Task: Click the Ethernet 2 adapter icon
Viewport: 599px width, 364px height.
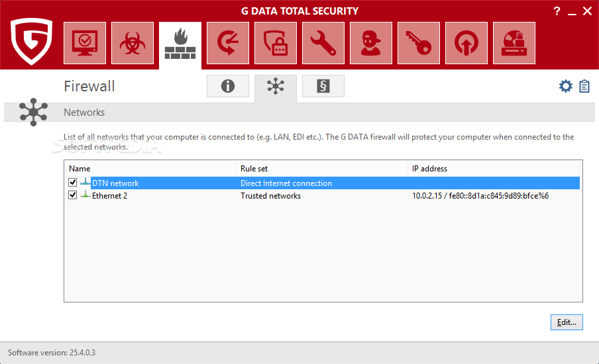Action: tap(85, 195)
